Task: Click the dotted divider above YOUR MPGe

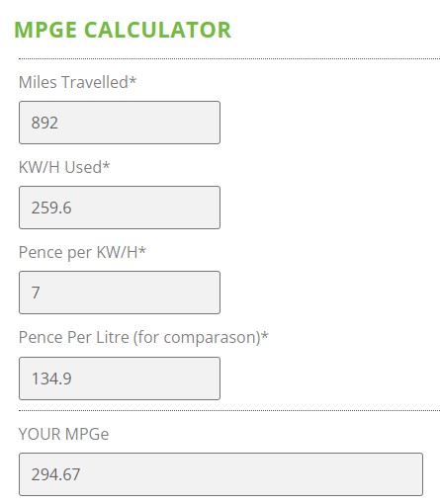Action: point(229,411)
